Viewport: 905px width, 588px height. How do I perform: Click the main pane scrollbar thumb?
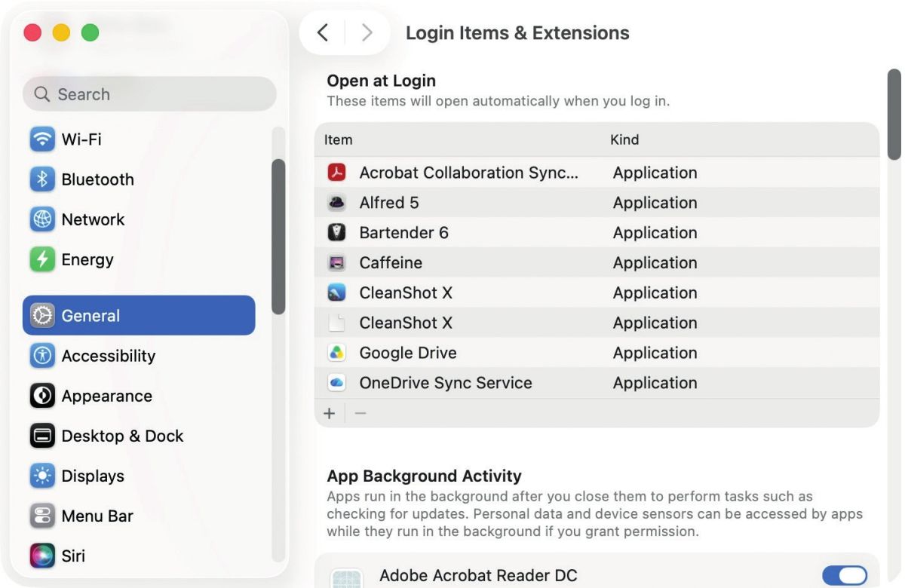[x=894, y=115]
